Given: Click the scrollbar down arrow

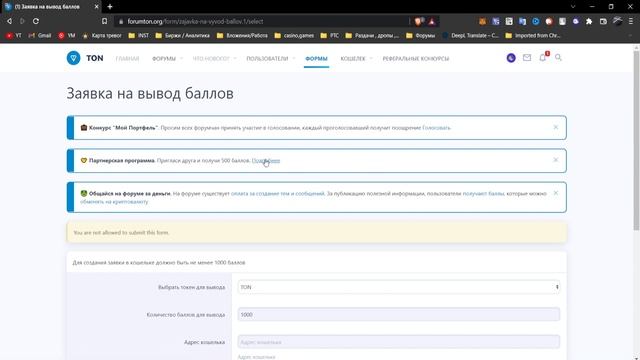Looking at the screenshot, I should click(x=636, y=357).
